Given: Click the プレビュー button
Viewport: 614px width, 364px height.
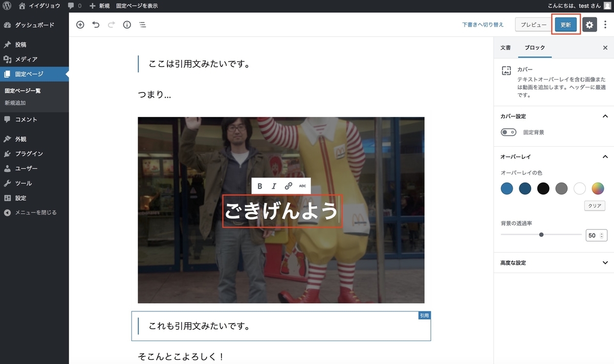Looking at the screenshot, I should [534, 25].
